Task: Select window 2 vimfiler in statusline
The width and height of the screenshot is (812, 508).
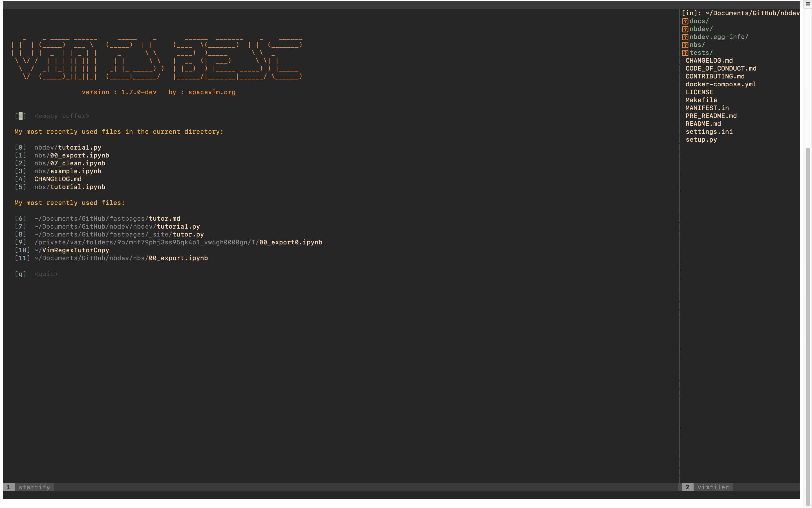Action: (707, 487)
